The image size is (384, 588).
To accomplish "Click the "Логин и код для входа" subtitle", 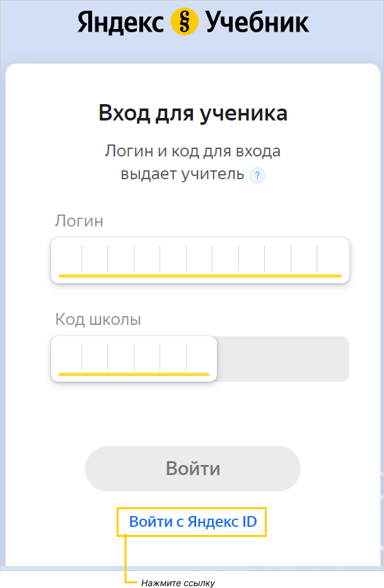I will pos(193,151).
